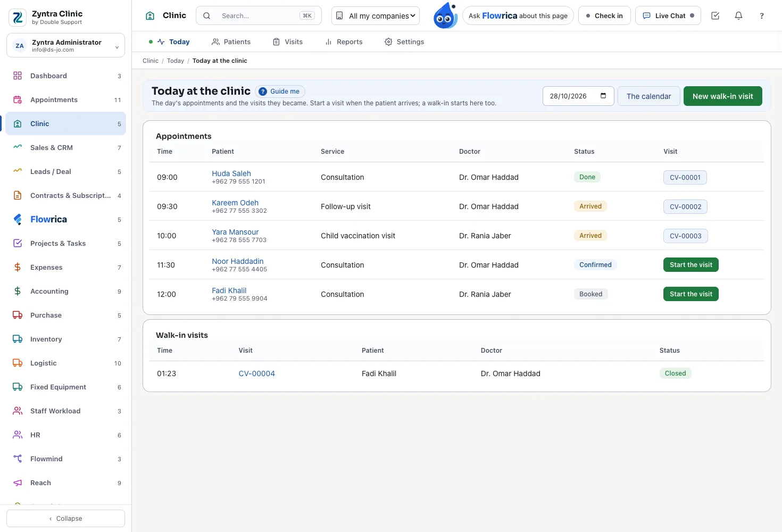Viewport: 782px width, 532px height.
Task: Open Staff Workload module
Action: (x=66, y=411)
